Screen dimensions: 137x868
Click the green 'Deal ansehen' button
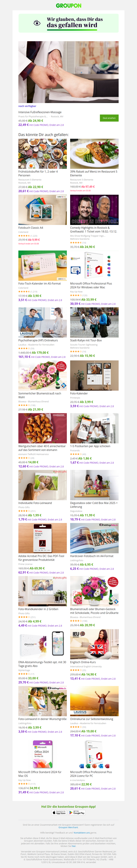[x=109, y=118]
